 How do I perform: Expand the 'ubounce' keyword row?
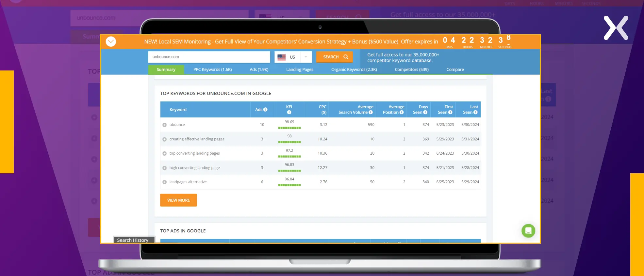(165, 125)
